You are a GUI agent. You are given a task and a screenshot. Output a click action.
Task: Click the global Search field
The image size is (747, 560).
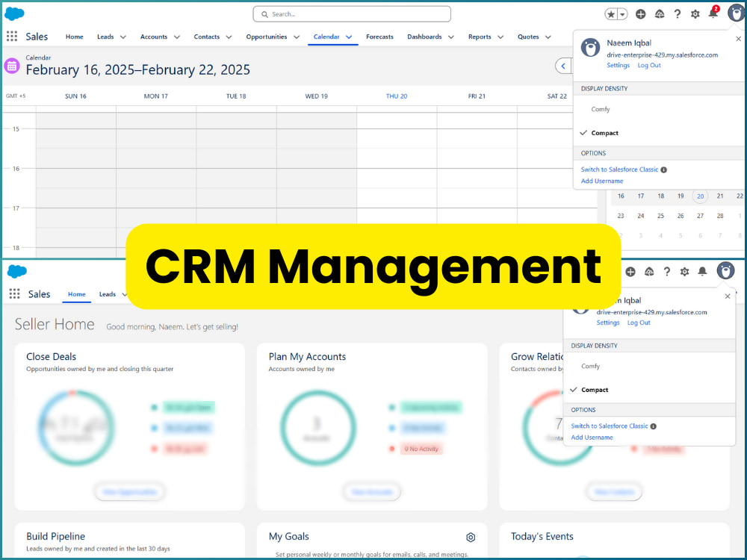pyautogui.click(x=352, y=14)
